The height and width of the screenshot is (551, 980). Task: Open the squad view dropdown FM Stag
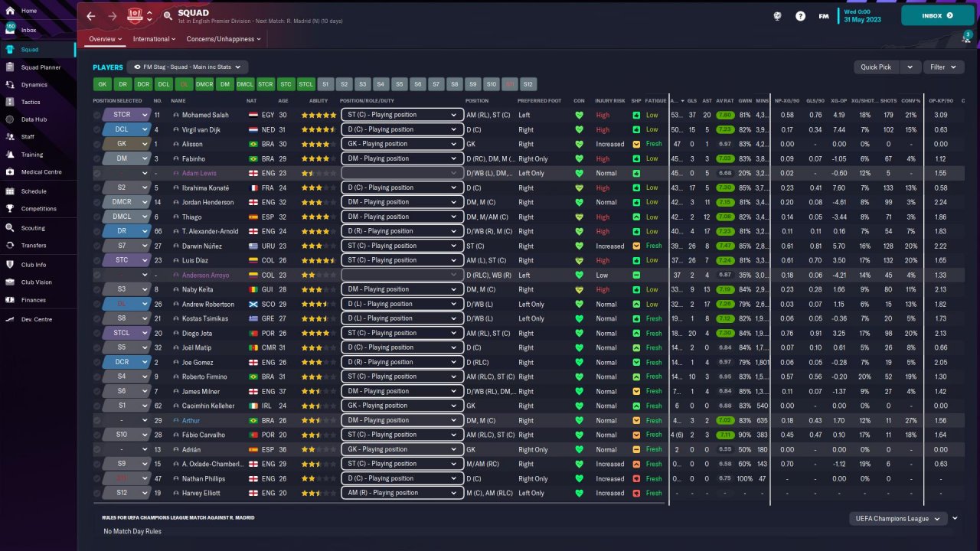(x=188, y=67)
